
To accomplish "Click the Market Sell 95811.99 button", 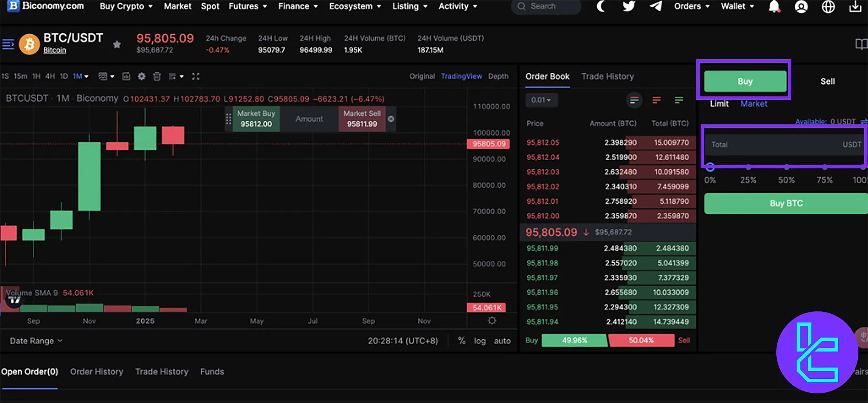I will pos(362,119).
